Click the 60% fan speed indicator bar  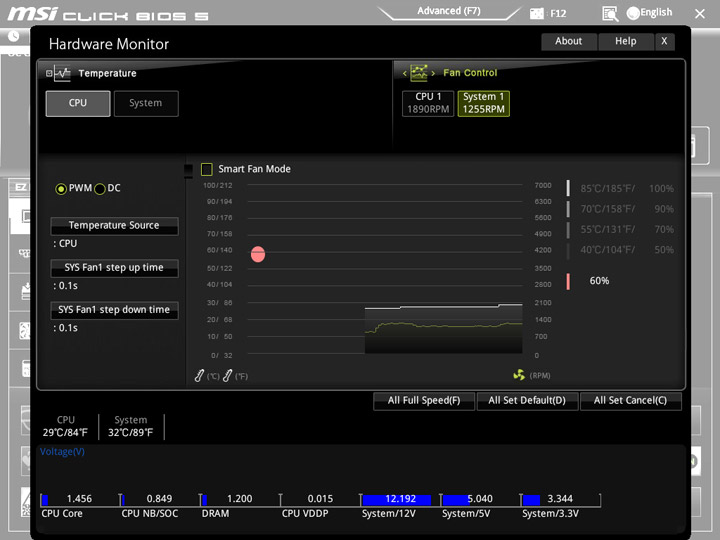click(x=568, y=281)
